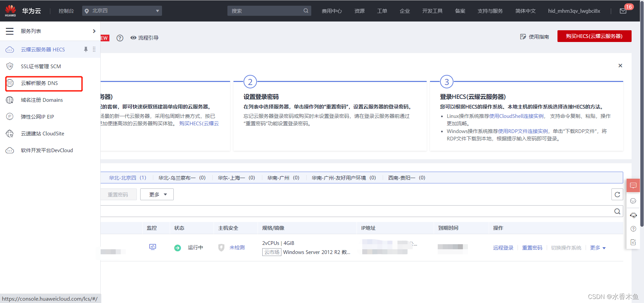Expand the 更多 actions dropdown
Viewport: 644px width, 303px height.
(156, 194)
